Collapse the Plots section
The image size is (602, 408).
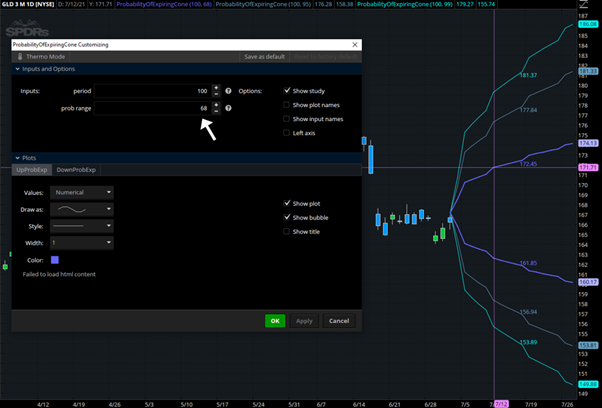pos(17,158)
